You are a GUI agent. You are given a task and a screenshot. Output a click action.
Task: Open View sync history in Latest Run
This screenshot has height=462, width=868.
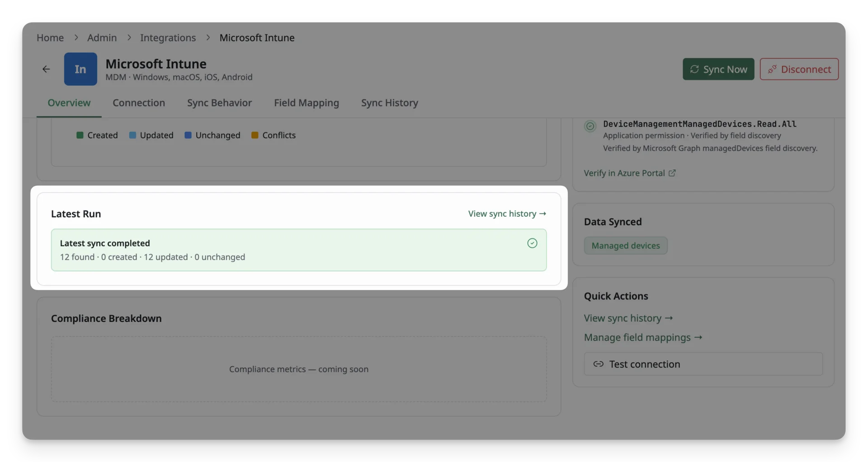tap(507, 214)
